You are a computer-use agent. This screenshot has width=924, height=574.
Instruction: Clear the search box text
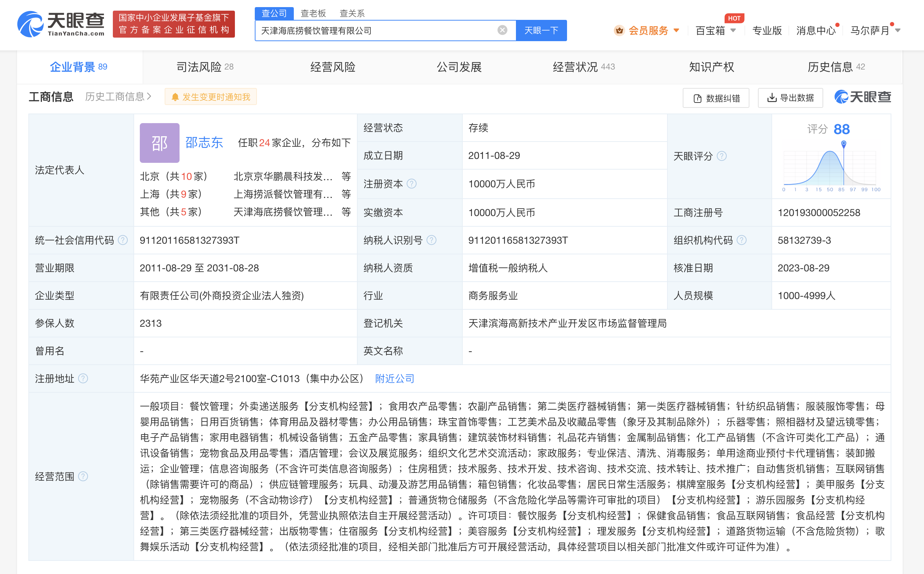point(502,30)
